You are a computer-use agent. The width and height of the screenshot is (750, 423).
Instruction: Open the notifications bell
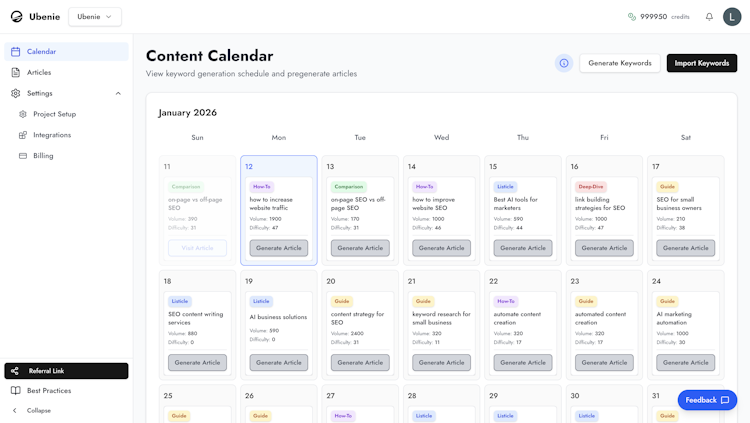click(x=709, y=17)
